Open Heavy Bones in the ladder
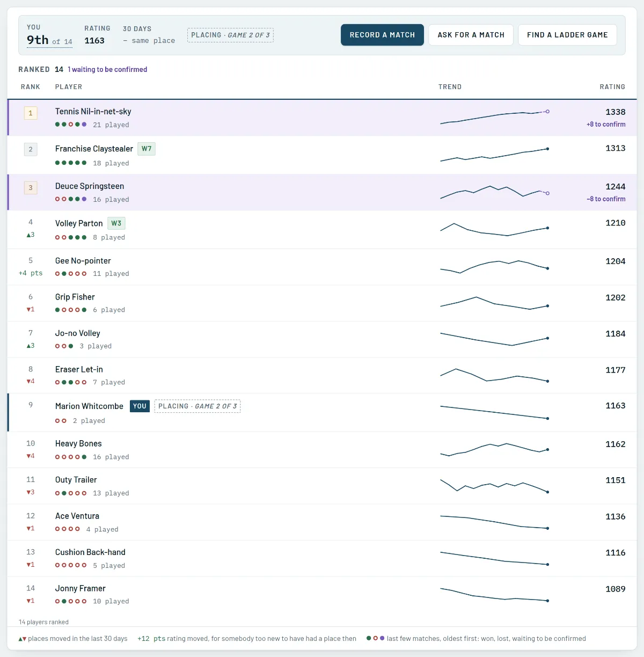The width and height of the screenshot is (644, 657). [78, 443]
